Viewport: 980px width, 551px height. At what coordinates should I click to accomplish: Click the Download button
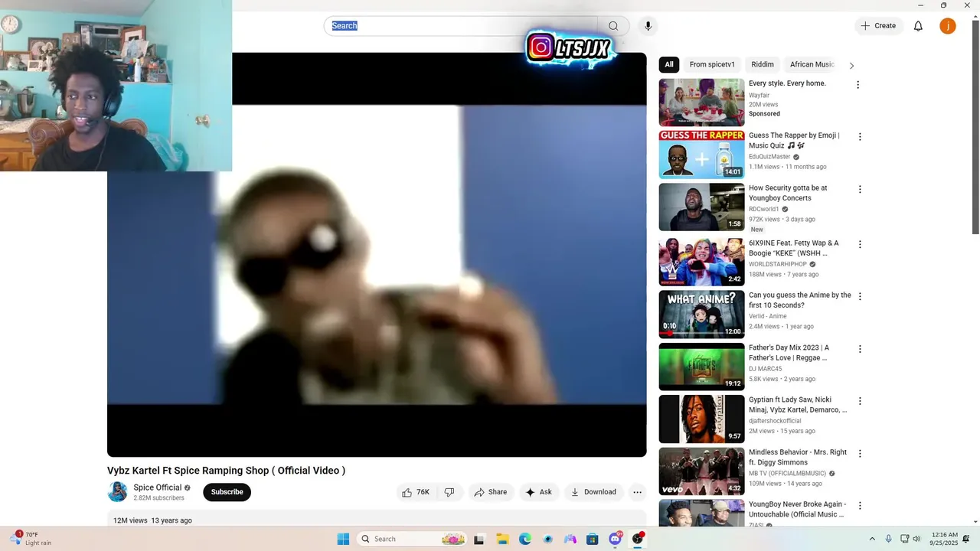click(593, 492)
